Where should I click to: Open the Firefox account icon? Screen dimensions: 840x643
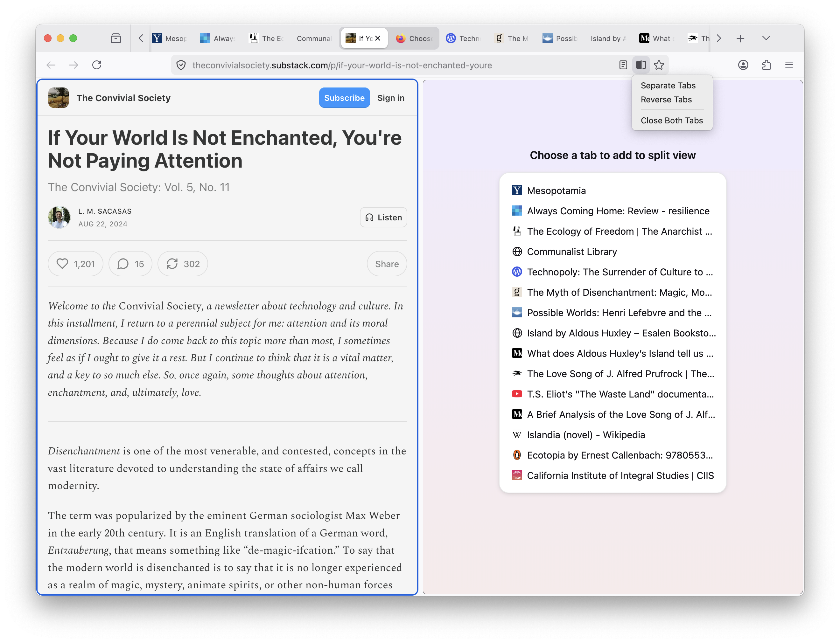pyautogui.click(x=743, y=65)
